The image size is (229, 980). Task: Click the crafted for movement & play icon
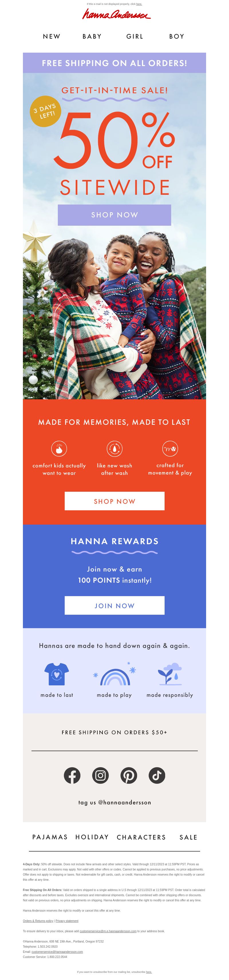(x=170, y=449)
